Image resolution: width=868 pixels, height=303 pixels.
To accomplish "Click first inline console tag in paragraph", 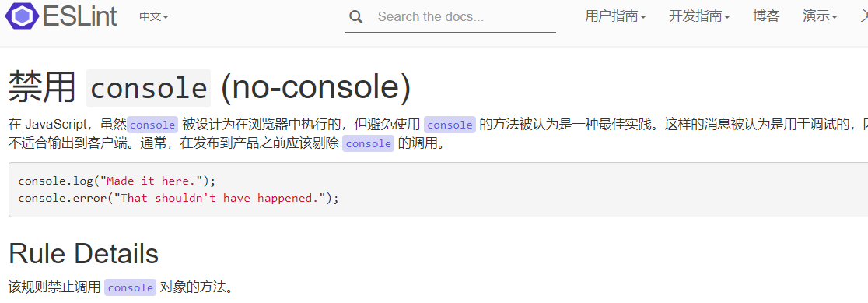I will (x=152, y=125).
